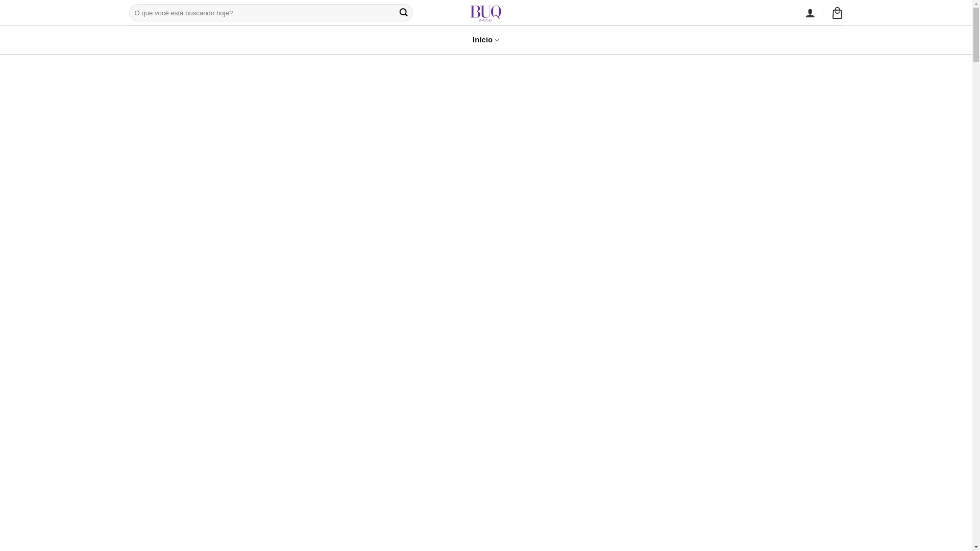Open the shopping bag cart icon
Viewport: 980px width, 551px height.
click(837, 13)
